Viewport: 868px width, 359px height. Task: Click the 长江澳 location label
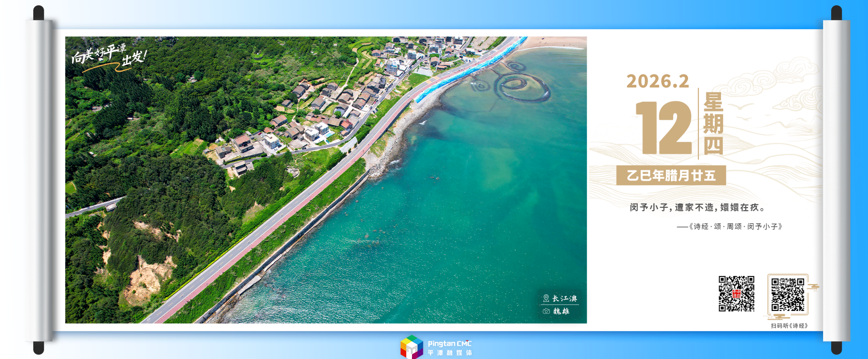click(564, 298)
